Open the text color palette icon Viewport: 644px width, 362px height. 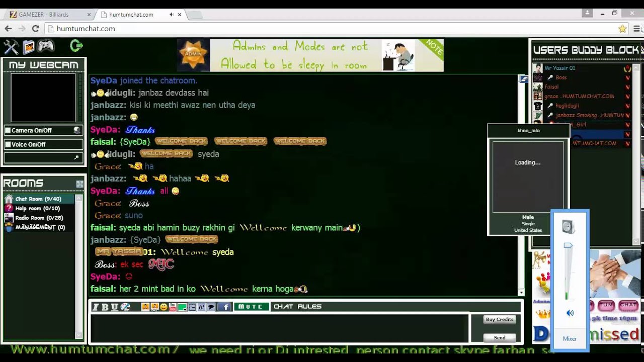tap(125, 307)
